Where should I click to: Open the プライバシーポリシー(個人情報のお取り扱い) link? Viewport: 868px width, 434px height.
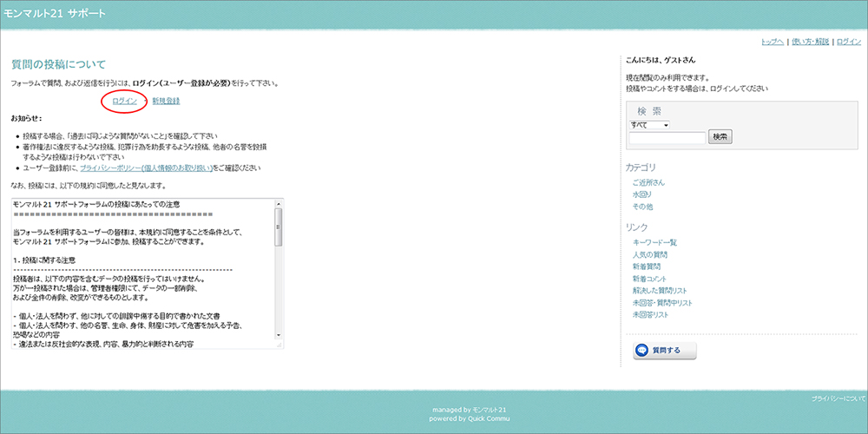click(x=146, y=168)
